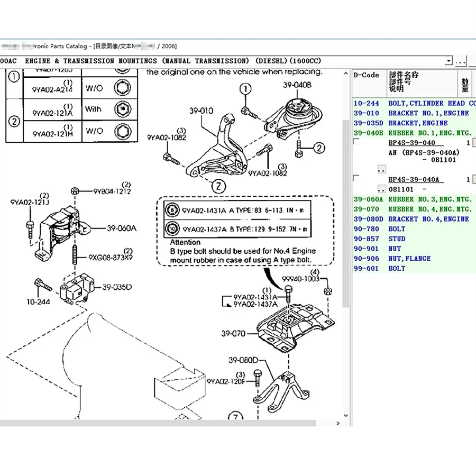Click diagram label 39-060A beside mount drawing

tap(122, 228)
